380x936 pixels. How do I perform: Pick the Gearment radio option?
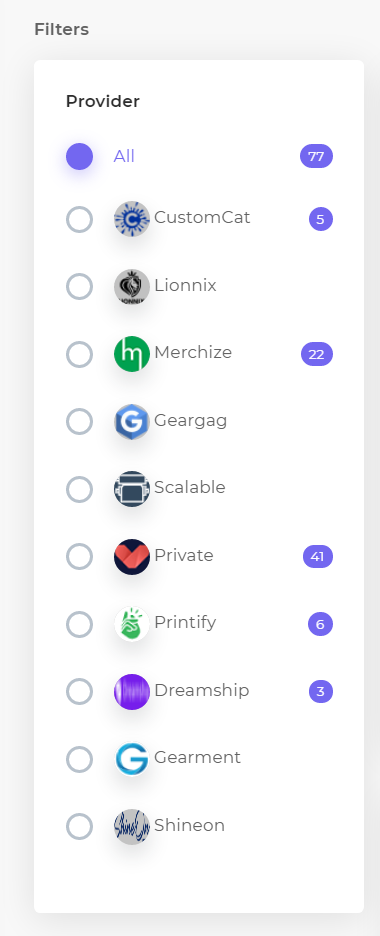[79, 759]
